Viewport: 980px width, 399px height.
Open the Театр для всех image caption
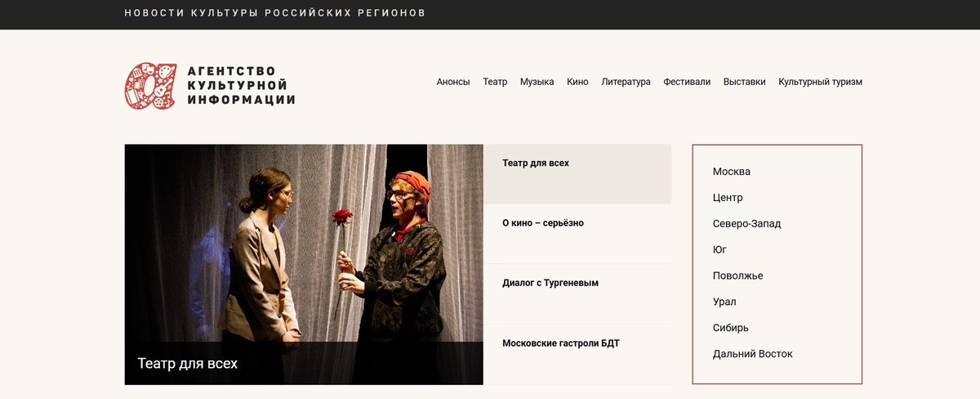pyautogui.click(x=188, y=363)
